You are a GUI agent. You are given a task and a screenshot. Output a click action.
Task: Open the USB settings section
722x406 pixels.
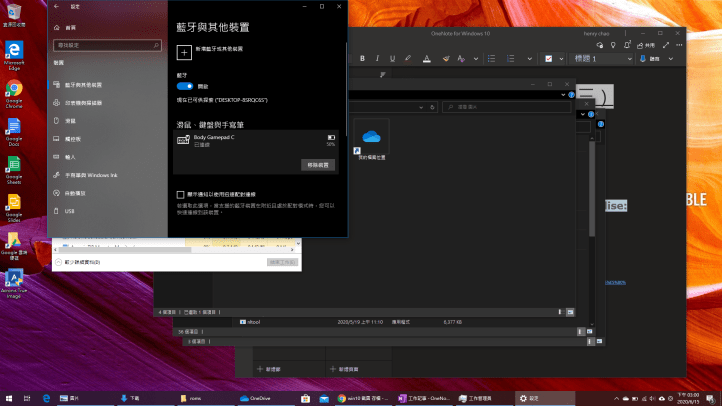click(x=70, y=211)
